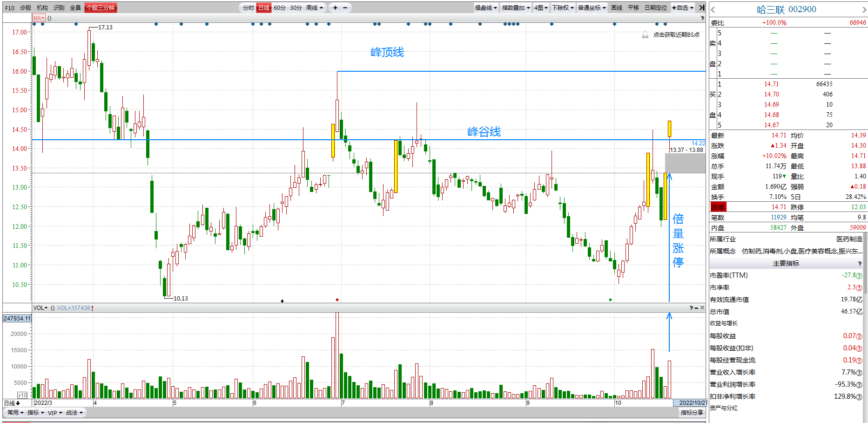The width and height of the screenshot is (868, 423).
Task: Click the 平移 pan button
Action: click(633, 8)
